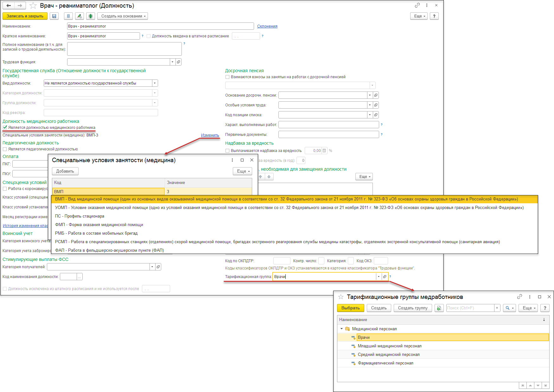
Task: Open Тарификационная группа reference icon
Action: [x=385, y=277]
